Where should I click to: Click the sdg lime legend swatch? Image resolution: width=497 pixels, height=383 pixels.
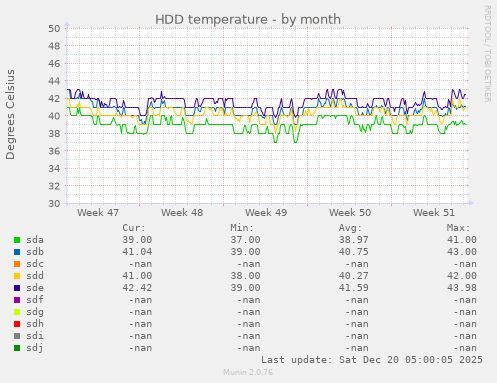[x=17, y=312]
